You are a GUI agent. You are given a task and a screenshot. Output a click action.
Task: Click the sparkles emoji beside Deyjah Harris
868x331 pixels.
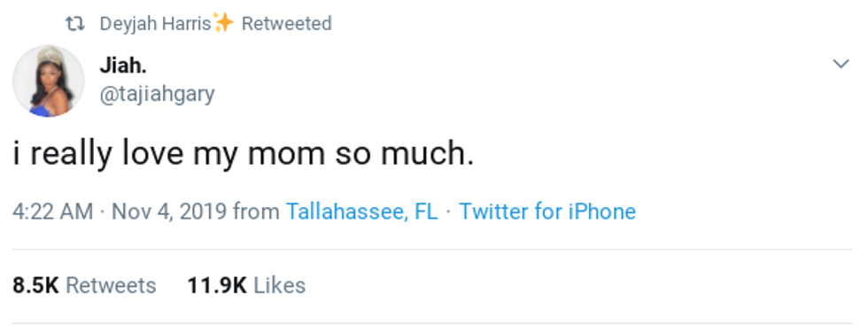(223, 23)
